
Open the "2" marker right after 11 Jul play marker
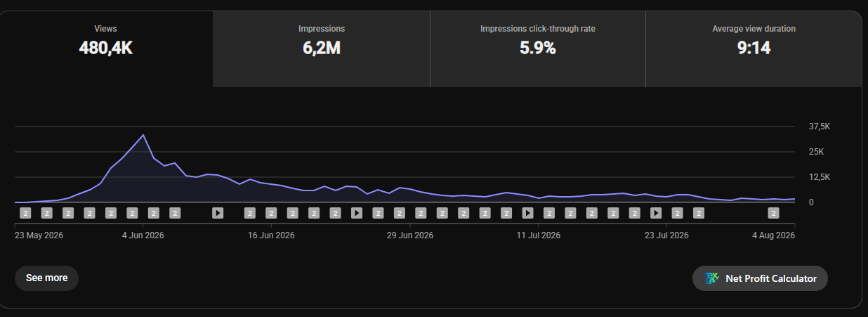click(x=549, y=212)
